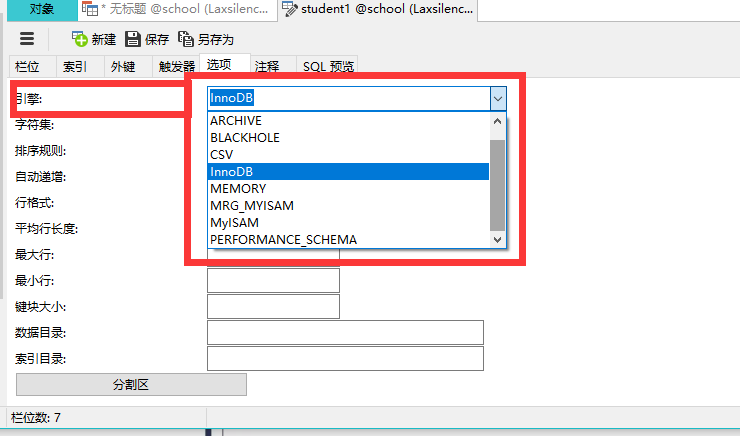Screen dimensions: 740x436
Task: Click the 分割区 (Partition) button
Action: pos(131,384)
